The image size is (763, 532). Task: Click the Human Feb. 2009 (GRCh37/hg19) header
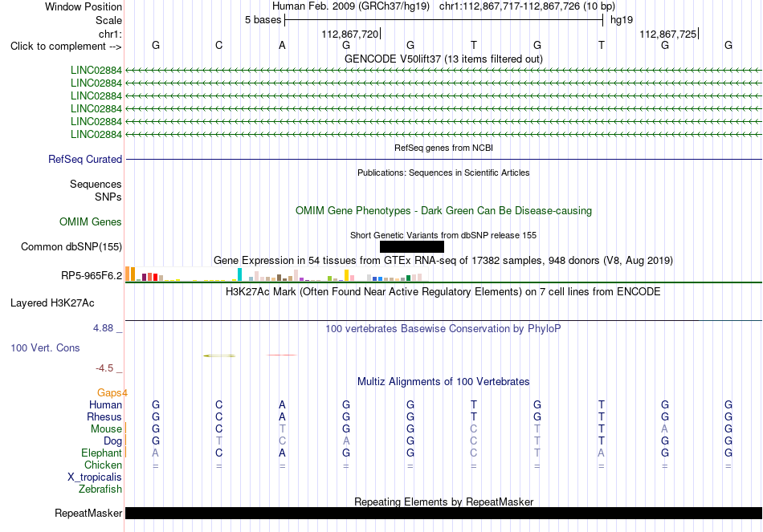[x=351, y=6]
